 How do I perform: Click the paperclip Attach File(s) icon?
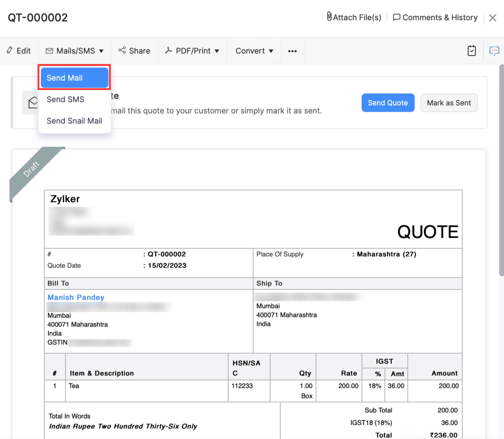click(x=329, y=17)
